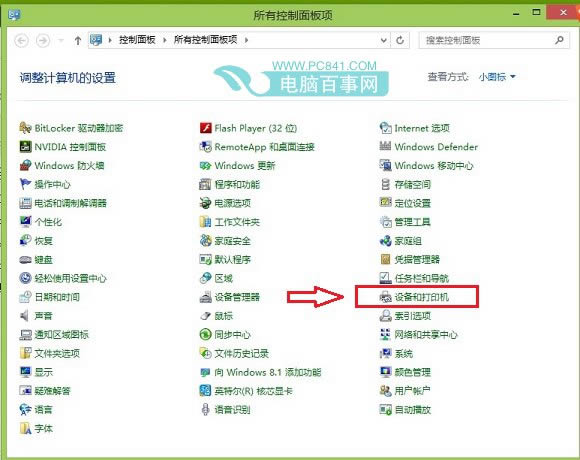The image size is (580, 460).
Task: Click the search magnifier button
Action: 559,40
